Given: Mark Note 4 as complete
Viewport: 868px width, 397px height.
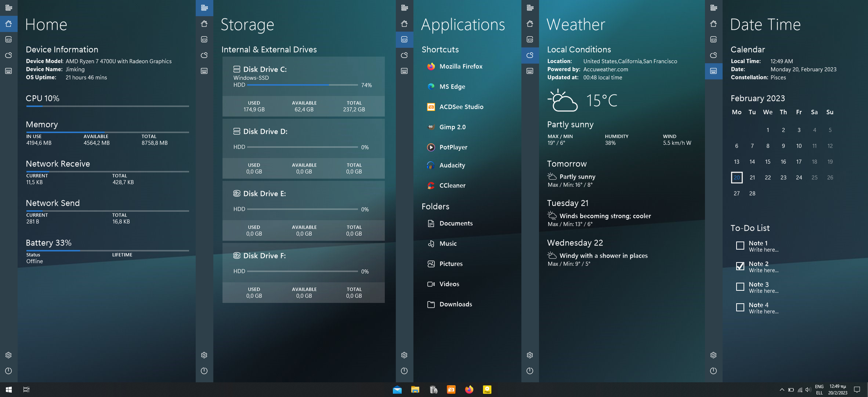Looking at the screenshot, I should [740, 307].
